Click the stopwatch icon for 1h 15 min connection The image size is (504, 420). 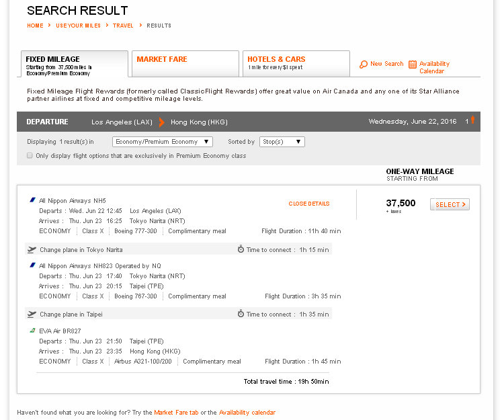point(241,249)
